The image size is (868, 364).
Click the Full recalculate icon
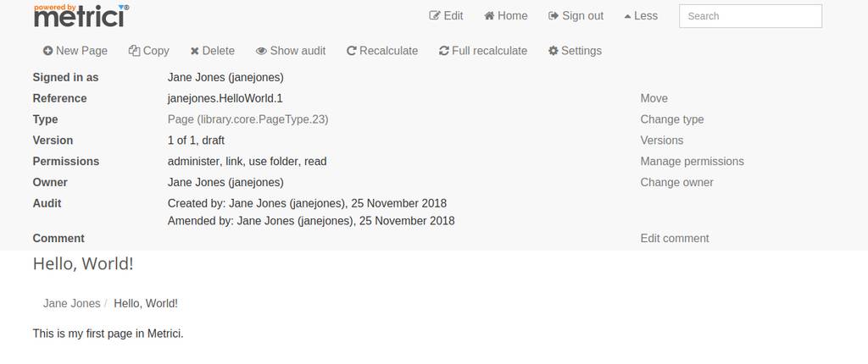coord(443,51)
